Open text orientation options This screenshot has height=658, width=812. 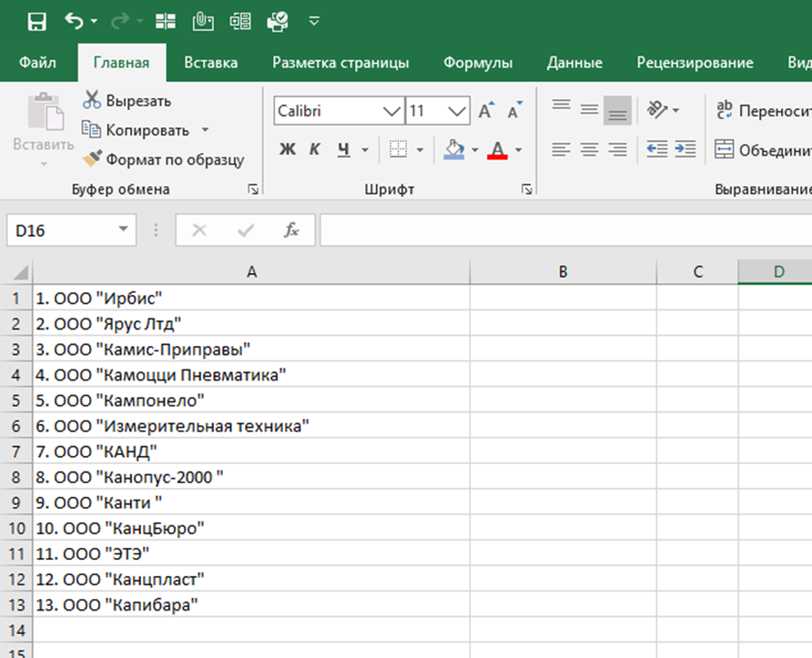click(x=663, y=110)
